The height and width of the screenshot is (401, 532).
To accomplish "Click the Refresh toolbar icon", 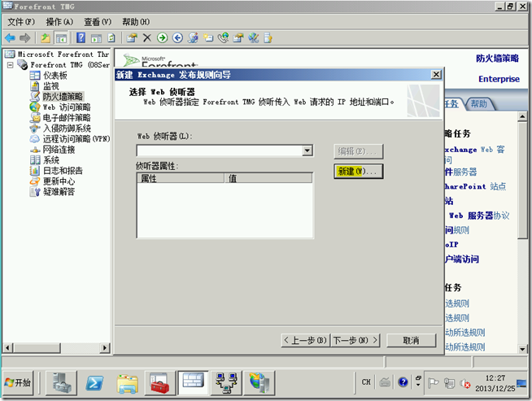I will (111, 37).
